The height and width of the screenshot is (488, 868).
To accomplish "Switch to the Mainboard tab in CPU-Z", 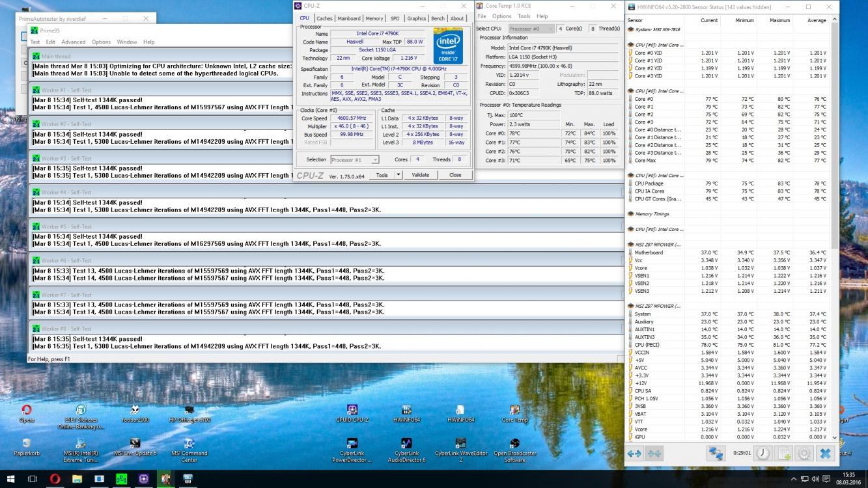I will (x=349, y=18).
